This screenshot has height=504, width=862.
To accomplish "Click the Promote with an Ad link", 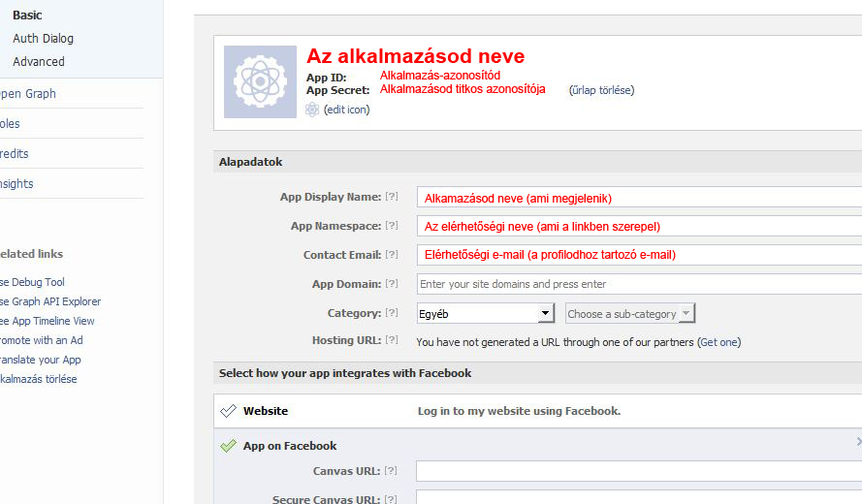I will 42,340.
